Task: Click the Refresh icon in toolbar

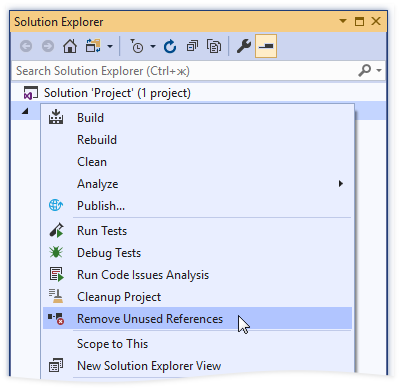Action: [x=170, y=46]
